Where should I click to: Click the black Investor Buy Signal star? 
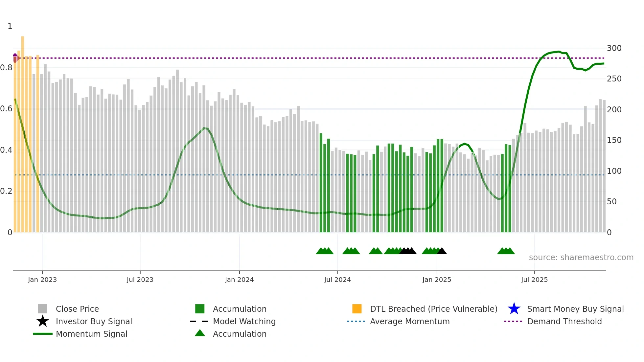tap(43, 321)
